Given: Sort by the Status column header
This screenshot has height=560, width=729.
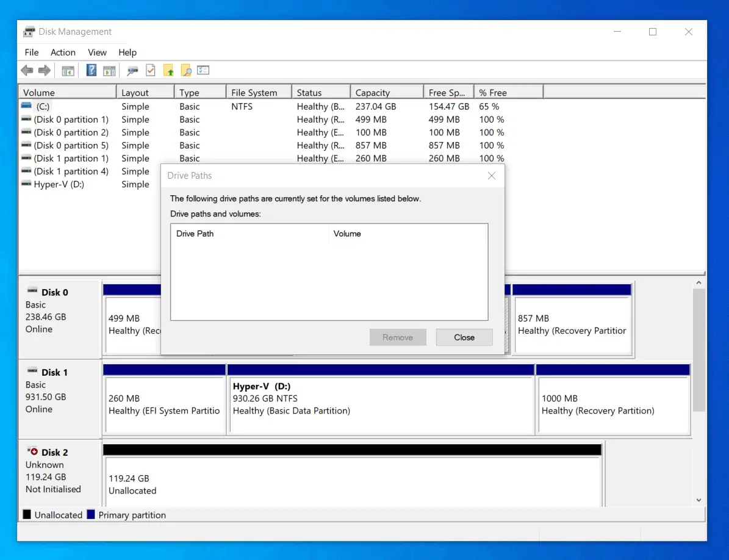Looking at the screenshot, I should pos(321,93).
